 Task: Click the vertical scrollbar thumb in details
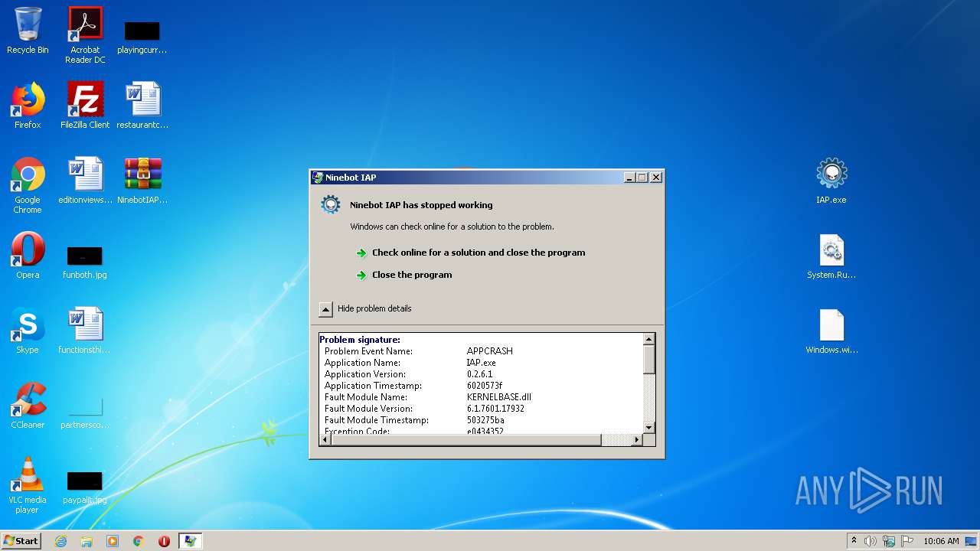click(648, 359)
